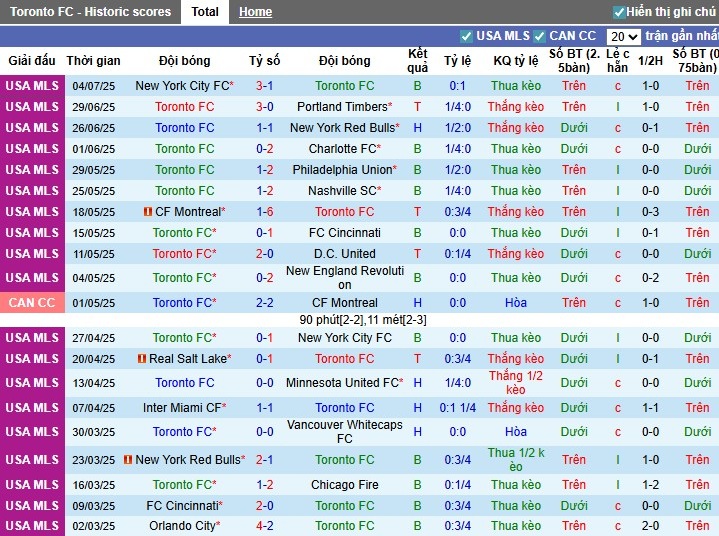Open the Charlotte FC team link
This screenshot has height=536, width=719.
click(x=341, y=149)
